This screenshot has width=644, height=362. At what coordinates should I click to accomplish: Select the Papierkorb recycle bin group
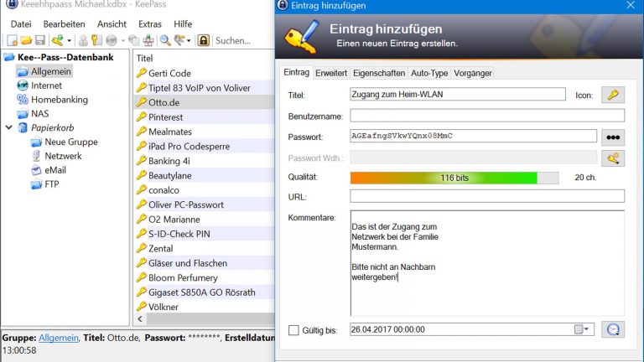click(53, 127)
